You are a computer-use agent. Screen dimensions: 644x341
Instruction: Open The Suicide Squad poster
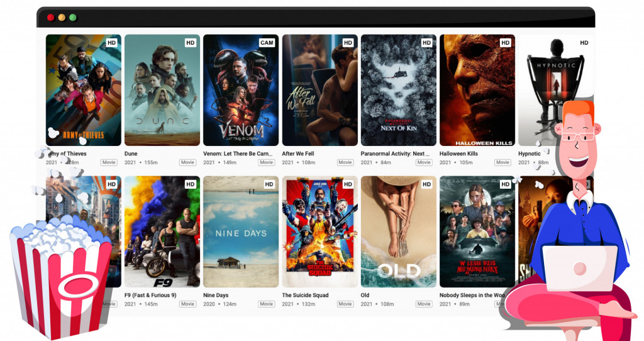tap(319, 232)
